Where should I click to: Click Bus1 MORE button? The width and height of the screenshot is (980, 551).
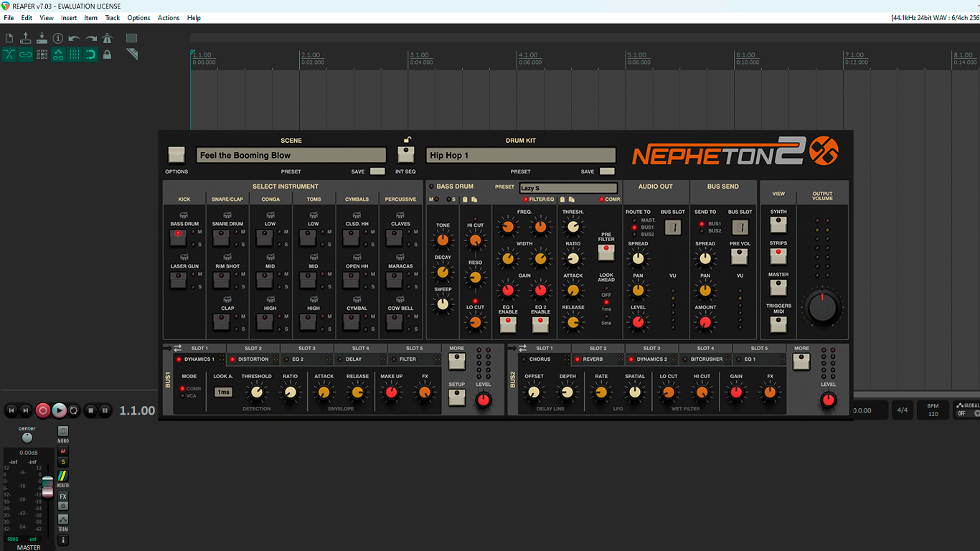point(457,361)
